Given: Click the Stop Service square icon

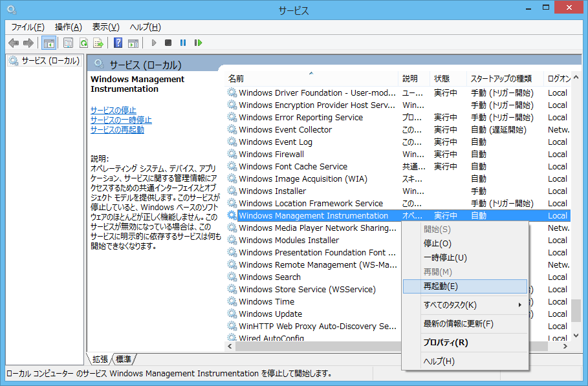Looking at the screenshot, I should pyautogui.click(x=168, y=43).
